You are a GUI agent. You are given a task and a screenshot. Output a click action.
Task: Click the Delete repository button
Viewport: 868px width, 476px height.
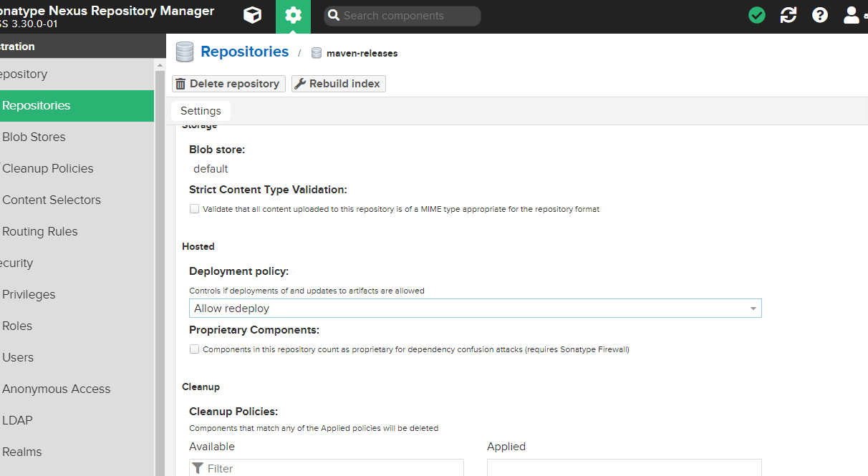(x=228, y=84)
